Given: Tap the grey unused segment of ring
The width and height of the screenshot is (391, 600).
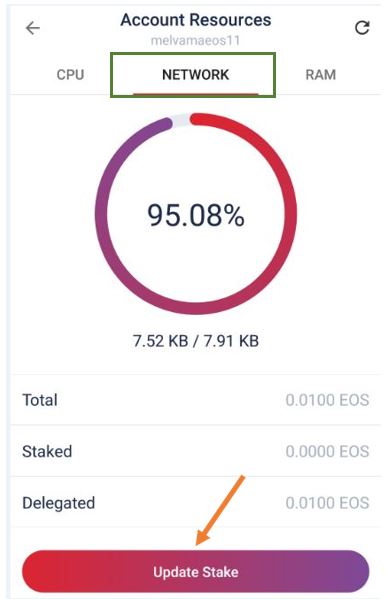Looking at the screenshot, I should point(181,119).
